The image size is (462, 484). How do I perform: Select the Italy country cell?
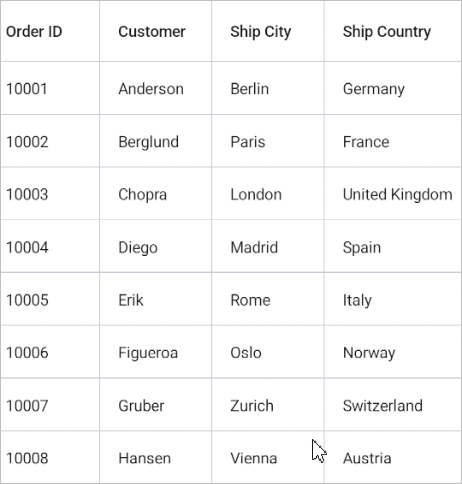[393, 299]
